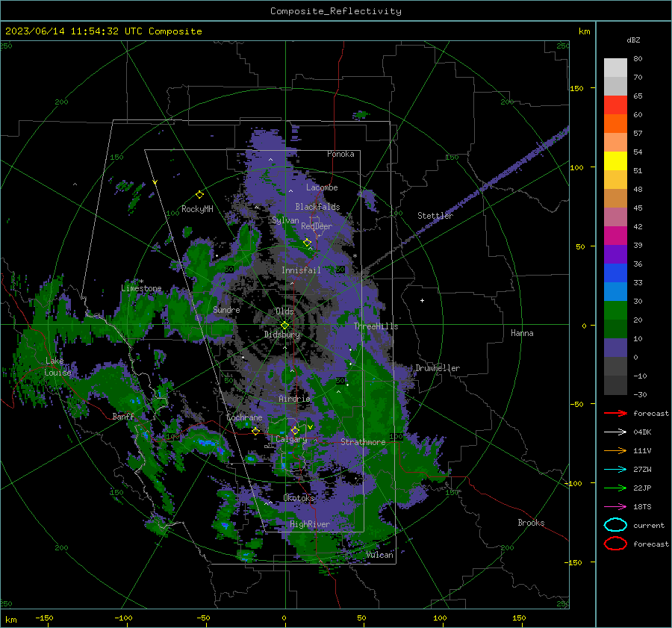Click the Lacombe city label
This screenshot has height=628, width=672.
[x=322, y=187]
